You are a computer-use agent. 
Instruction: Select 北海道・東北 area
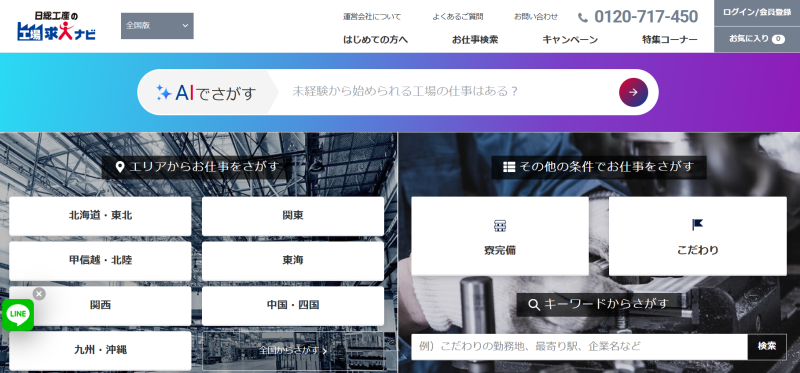pyautogui.click(x=101, y=216)
